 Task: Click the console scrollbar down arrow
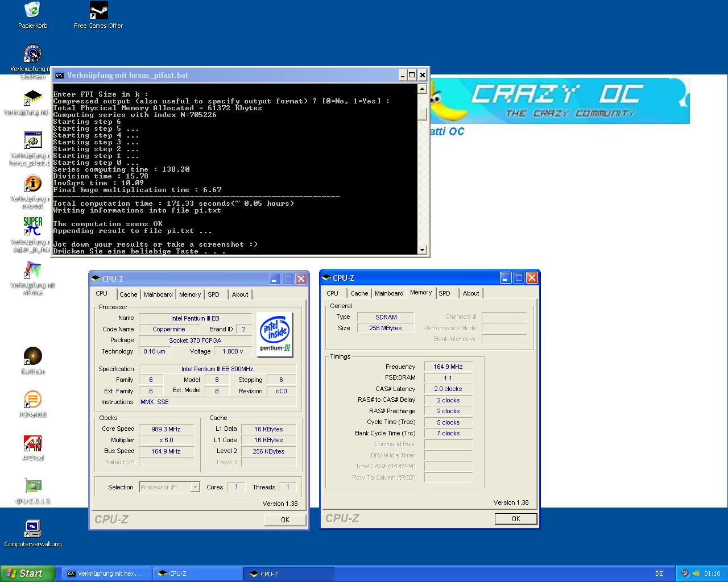(422, 250)
